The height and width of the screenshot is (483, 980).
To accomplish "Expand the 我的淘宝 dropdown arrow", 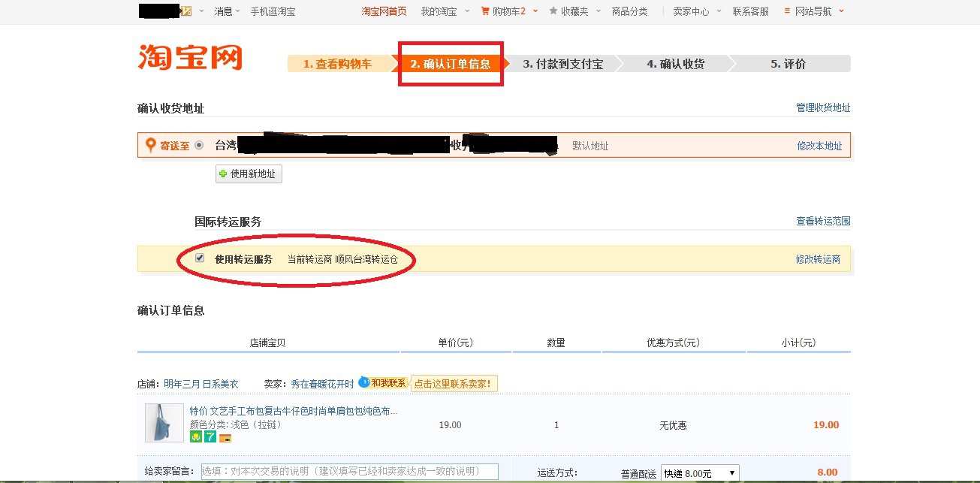I will [467, 11].
